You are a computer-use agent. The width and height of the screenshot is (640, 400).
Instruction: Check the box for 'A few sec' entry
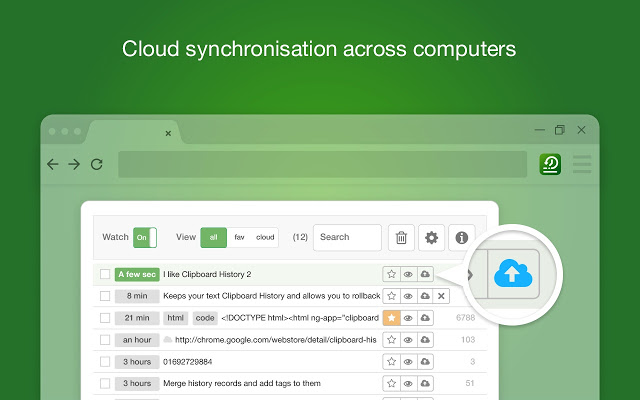click(x=105, y=274)
